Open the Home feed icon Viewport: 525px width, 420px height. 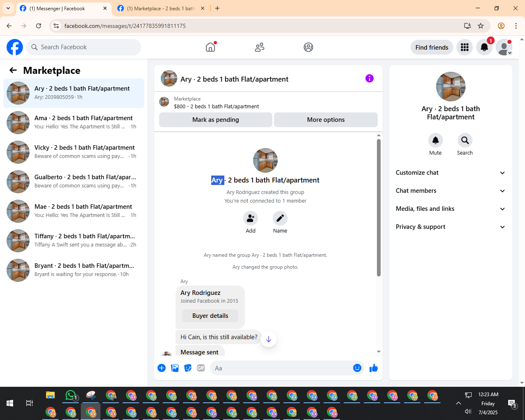click(210, 47)
